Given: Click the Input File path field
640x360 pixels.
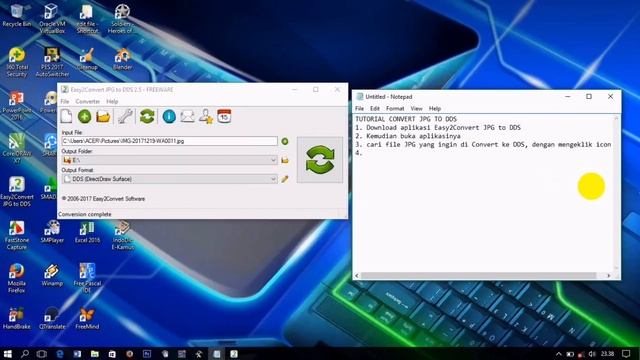Looking at the screenshot, I should click(169, 141).
